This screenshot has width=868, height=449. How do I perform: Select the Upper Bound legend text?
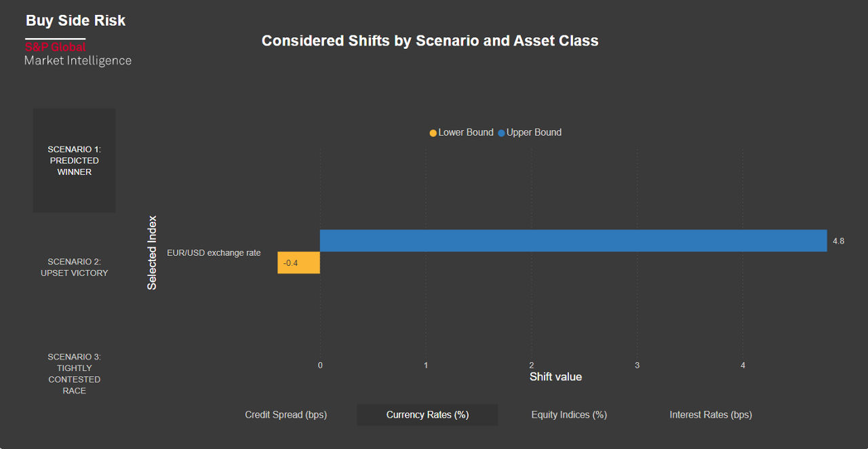tap(534, 132)
